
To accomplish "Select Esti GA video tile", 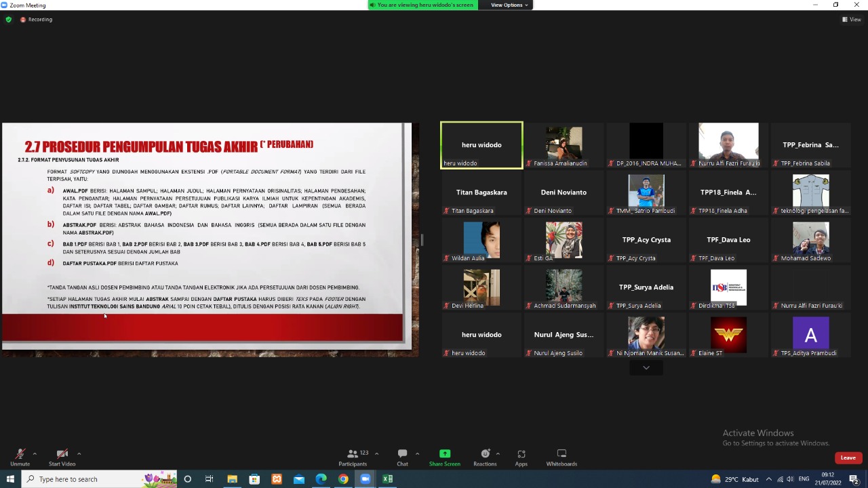I will [x=564, y=239].
